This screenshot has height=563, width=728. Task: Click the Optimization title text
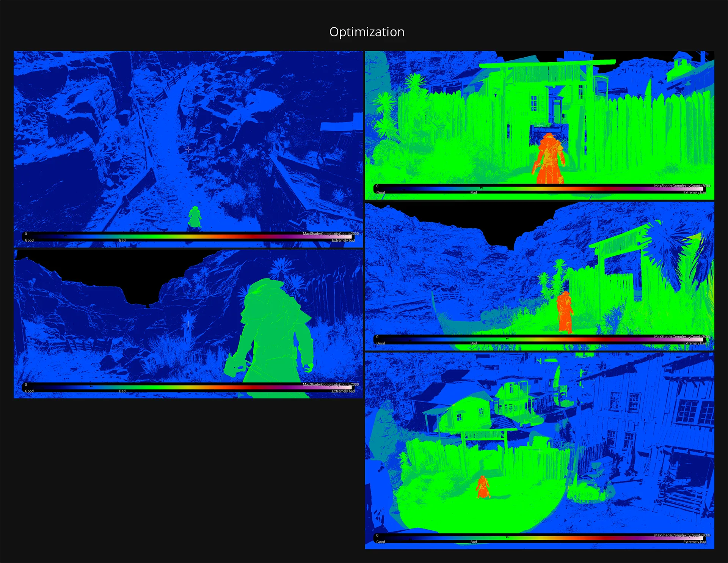click(367, 32)
